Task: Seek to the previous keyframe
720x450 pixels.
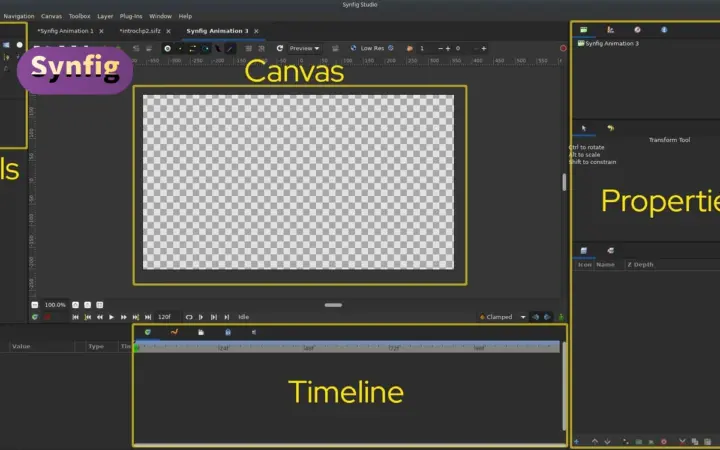Action: click(x=87, y=317)
